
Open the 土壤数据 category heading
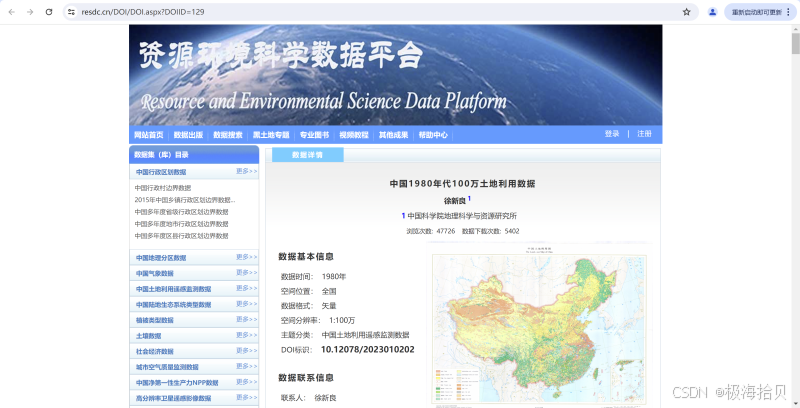(148, 336)
